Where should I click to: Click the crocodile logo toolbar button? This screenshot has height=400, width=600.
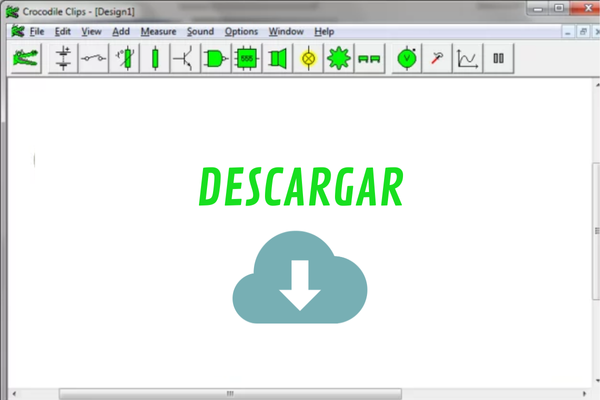[x=26, y=58]
